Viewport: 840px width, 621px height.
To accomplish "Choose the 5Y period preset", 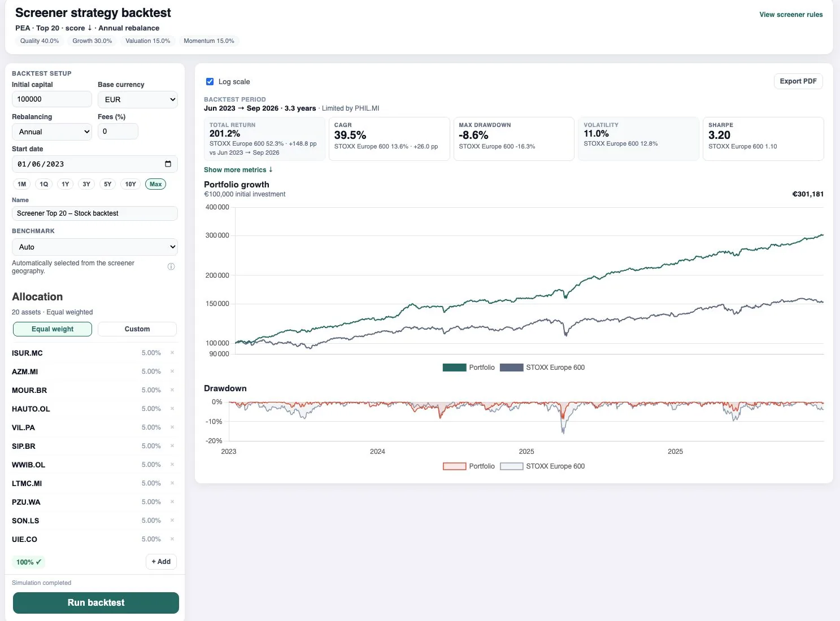I will point(107,184).
